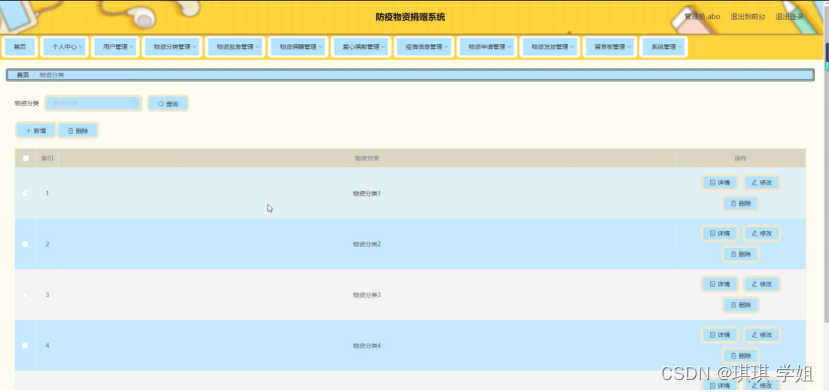Click 删除 in the 物资分类4 row
Viewport: 829px width, 392px height.
[x=741, y=356]
